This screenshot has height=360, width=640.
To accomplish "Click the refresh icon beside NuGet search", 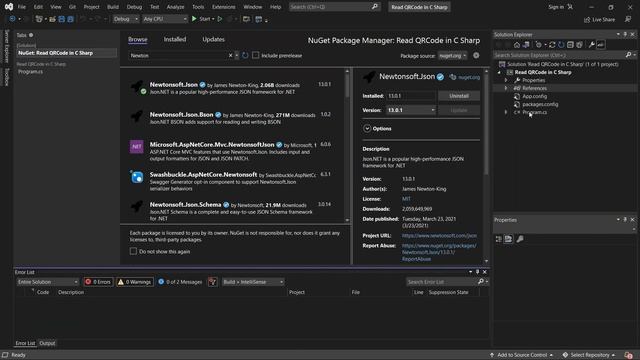I will [245, 55].
